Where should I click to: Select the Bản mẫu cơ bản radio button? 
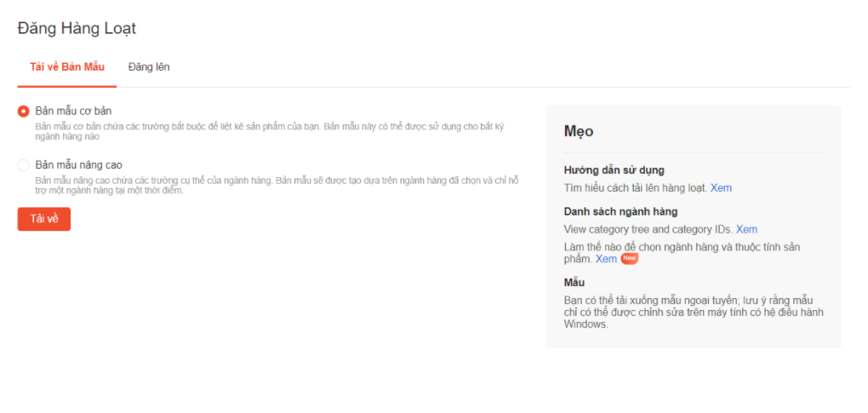coord(24,112)
